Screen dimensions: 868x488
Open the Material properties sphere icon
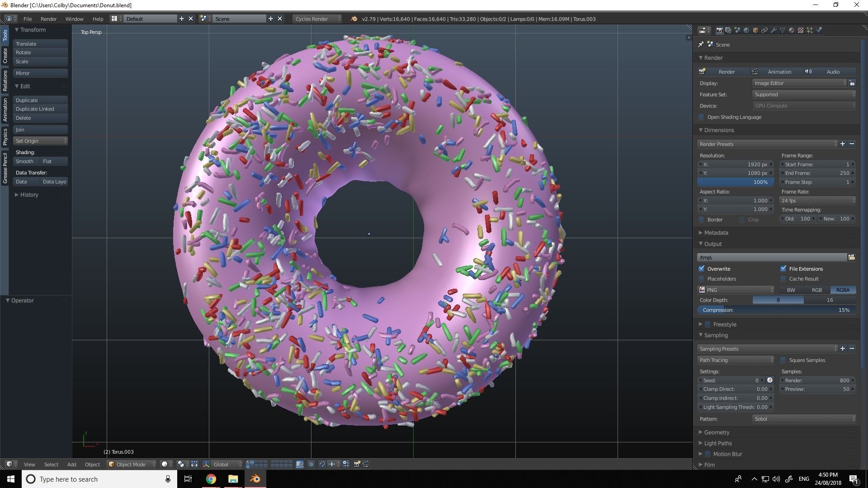(792, 30)
